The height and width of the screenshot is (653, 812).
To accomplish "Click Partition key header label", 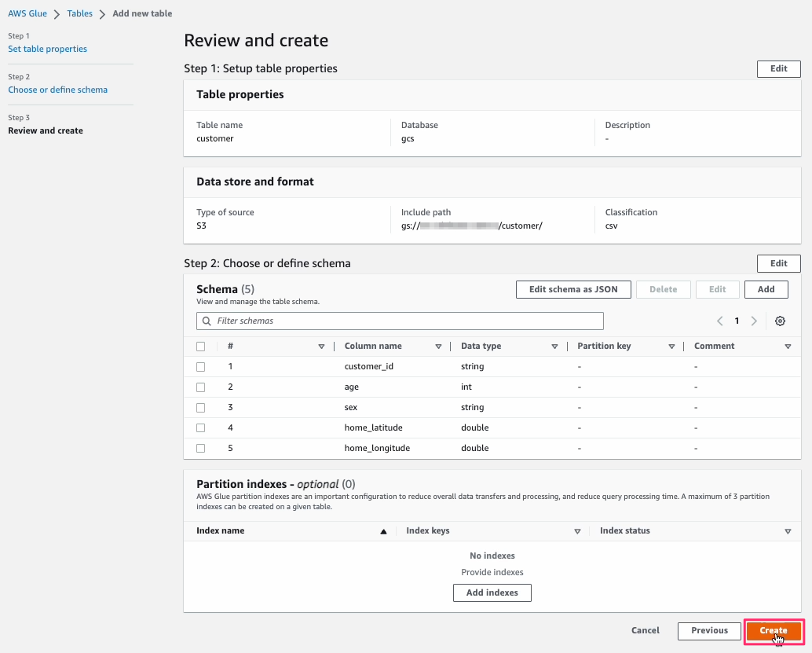I will (x=604, y=347).
